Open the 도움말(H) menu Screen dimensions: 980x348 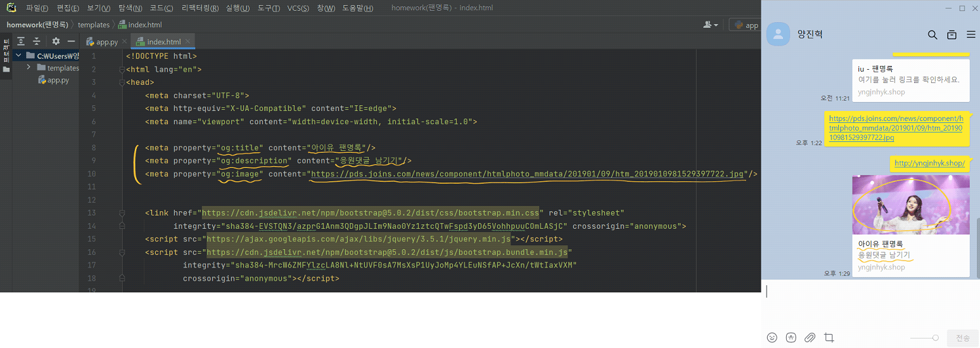pos(357,8)
